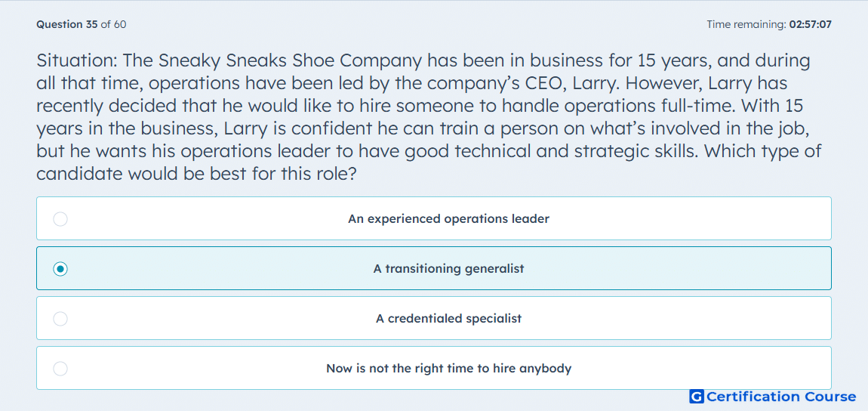Select radio for not hiring anybody
Viewport: 868px width, 411px height.
coord(60,369)
